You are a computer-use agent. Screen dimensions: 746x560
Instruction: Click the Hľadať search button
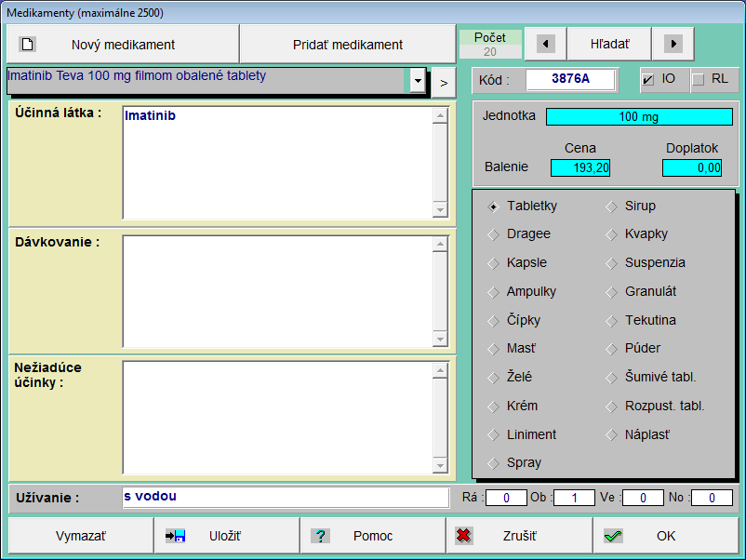click(609, 44)
